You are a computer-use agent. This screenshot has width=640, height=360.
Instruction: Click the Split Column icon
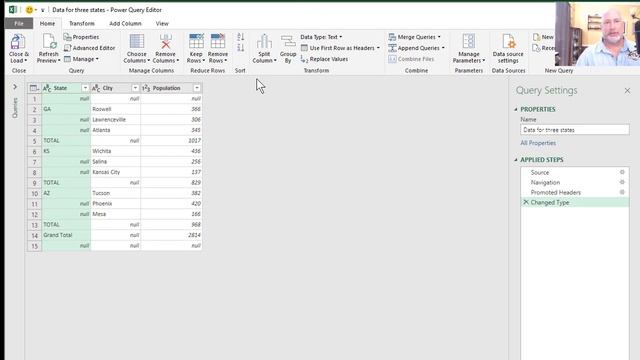(264, 42)
